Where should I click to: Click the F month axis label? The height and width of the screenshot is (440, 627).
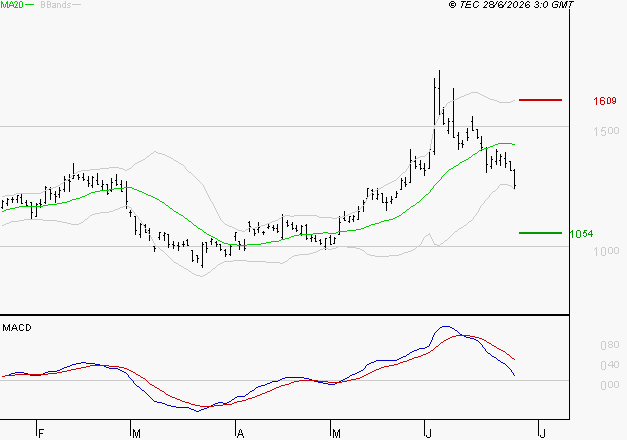[40, 434]
